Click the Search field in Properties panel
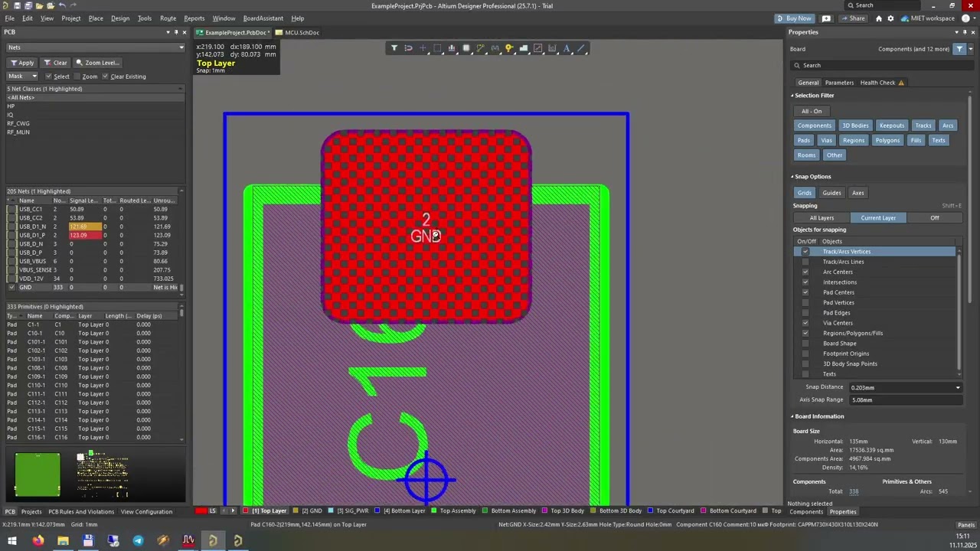 pyautogui.click(x=880, y=66)
